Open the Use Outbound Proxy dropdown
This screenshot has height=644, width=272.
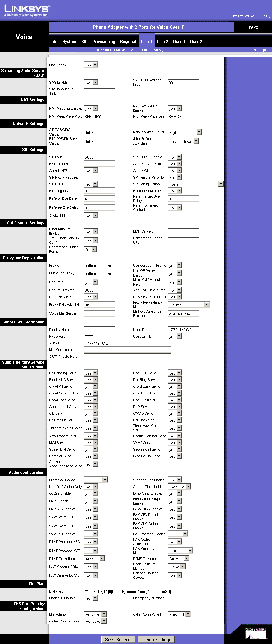[x=175, y=265]
